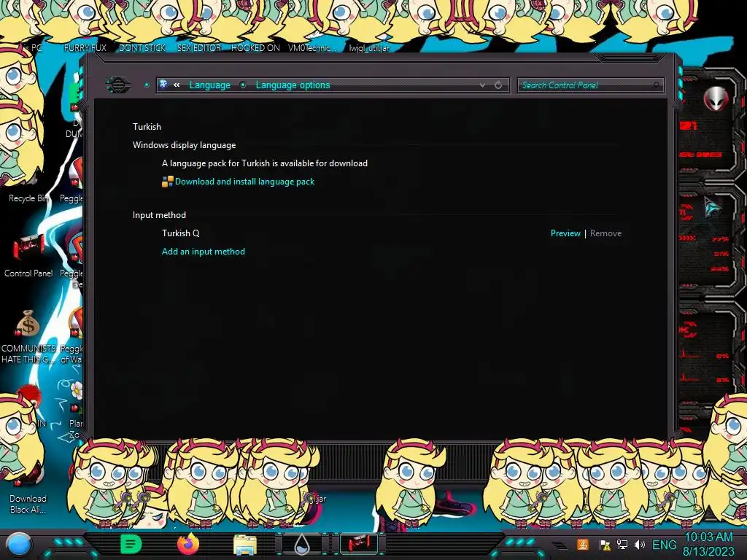This screenshot has height=560, width=747.
Task: Click the Java tray icon
Action: tap(582, 545)
